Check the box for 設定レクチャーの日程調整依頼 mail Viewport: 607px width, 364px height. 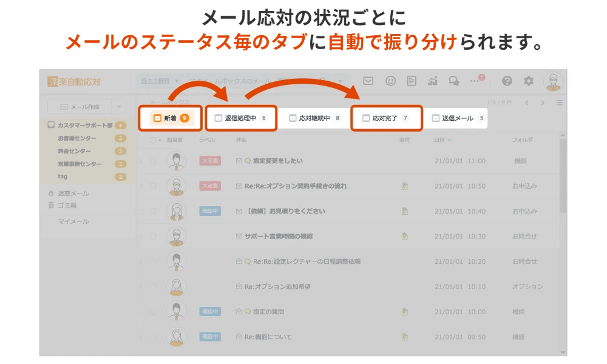153,261
